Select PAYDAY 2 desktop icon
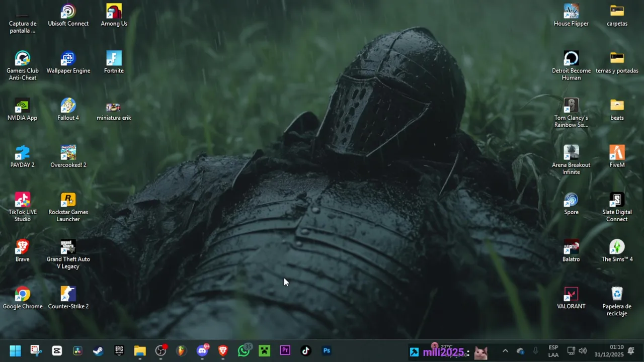Screen dimensions: 644x362 coord(22,157)
